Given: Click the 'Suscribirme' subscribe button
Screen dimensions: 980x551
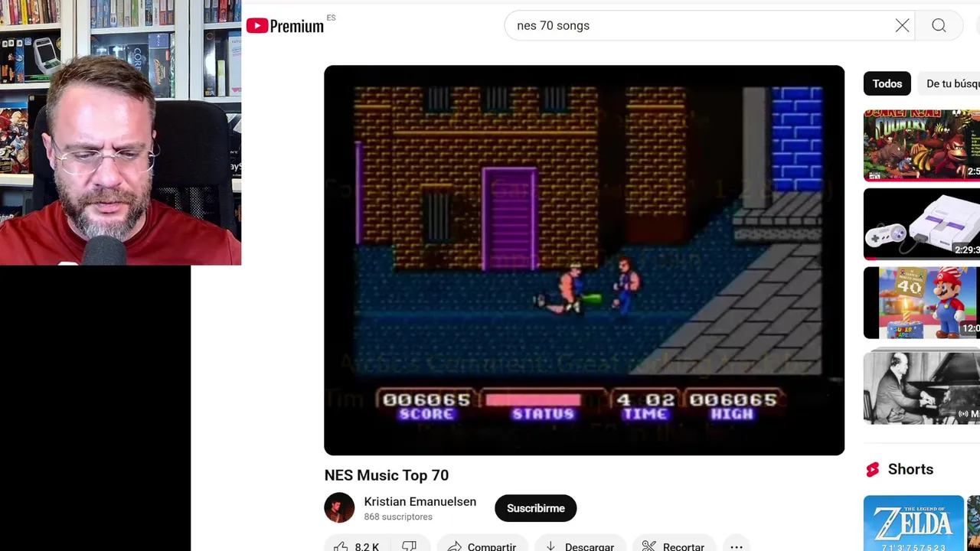Looking at the screenshot, I should click(536, 508).
